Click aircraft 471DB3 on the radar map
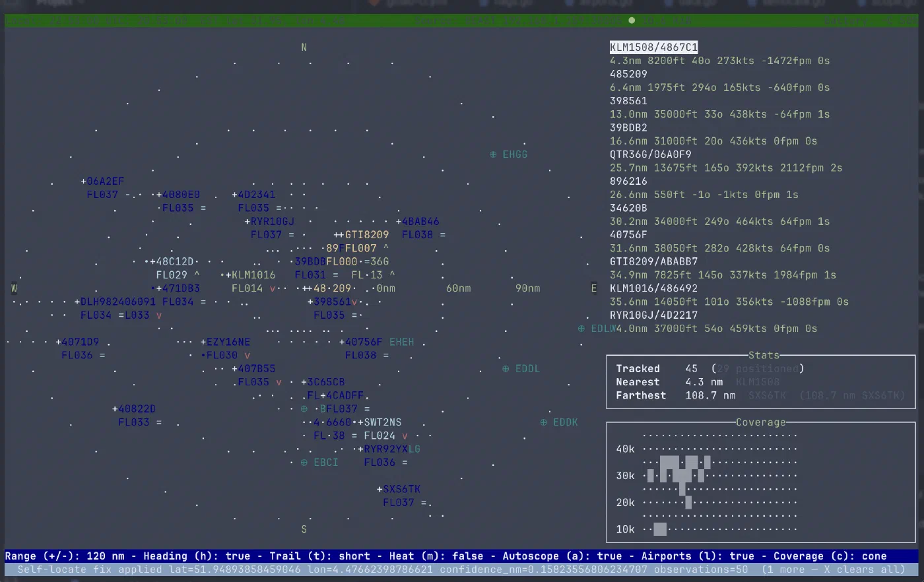This screenshot has height=582, width=924. coord(178,288)
